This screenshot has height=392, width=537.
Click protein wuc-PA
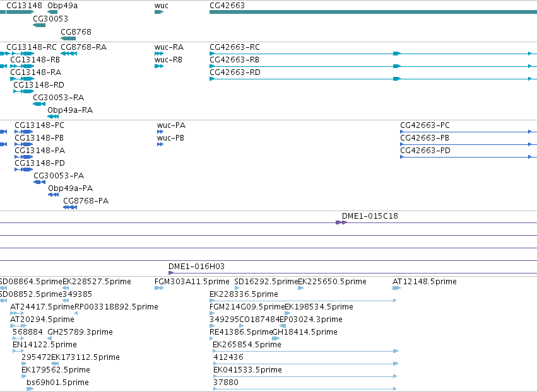(171, 125)
